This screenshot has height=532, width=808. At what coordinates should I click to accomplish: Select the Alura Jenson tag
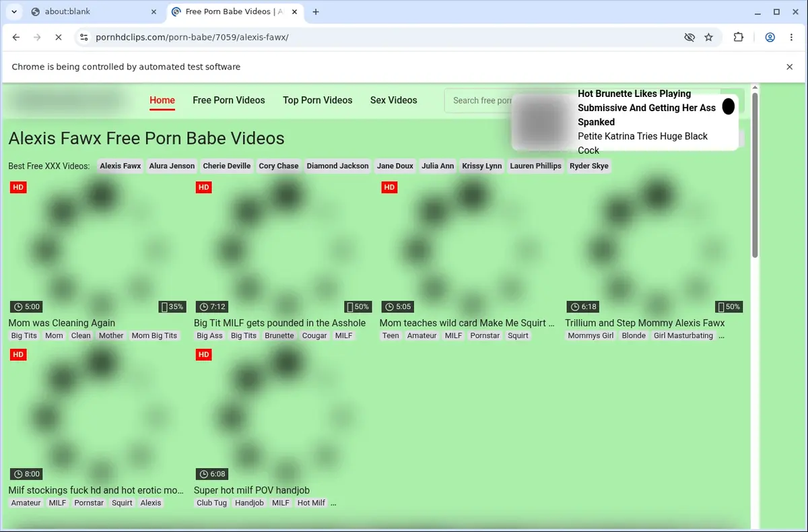coord(172,166)
